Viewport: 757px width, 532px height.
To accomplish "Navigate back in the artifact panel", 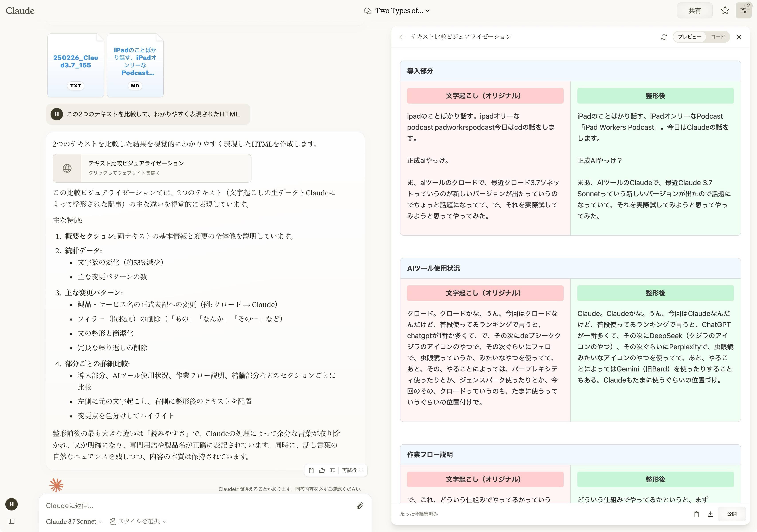I will [x=402, y=37].
